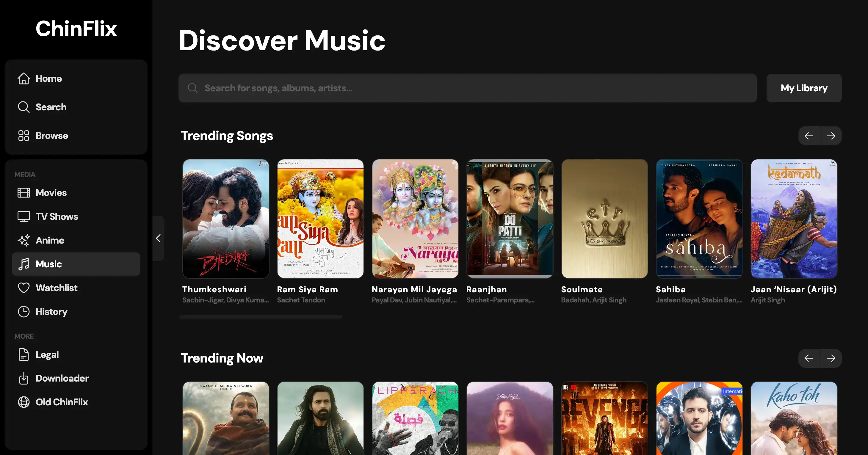Collapse the sidebar with chevron handle
The image size is (868, 455).
coord(158,239)
